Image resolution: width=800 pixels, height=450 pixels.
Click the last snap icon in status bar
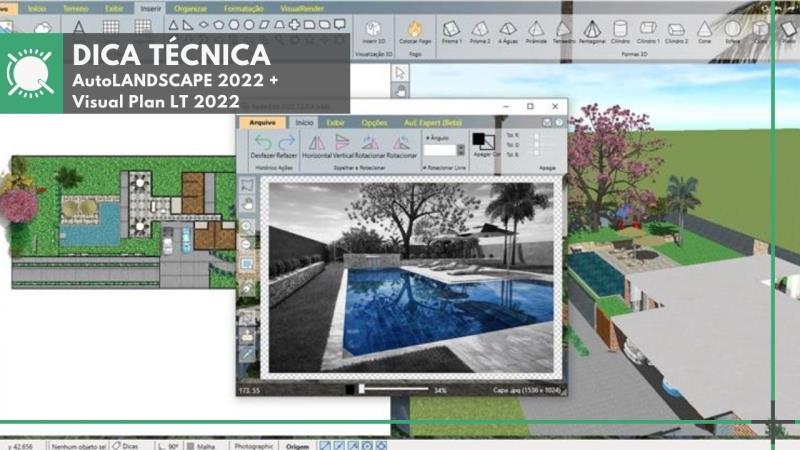(381, 445)
